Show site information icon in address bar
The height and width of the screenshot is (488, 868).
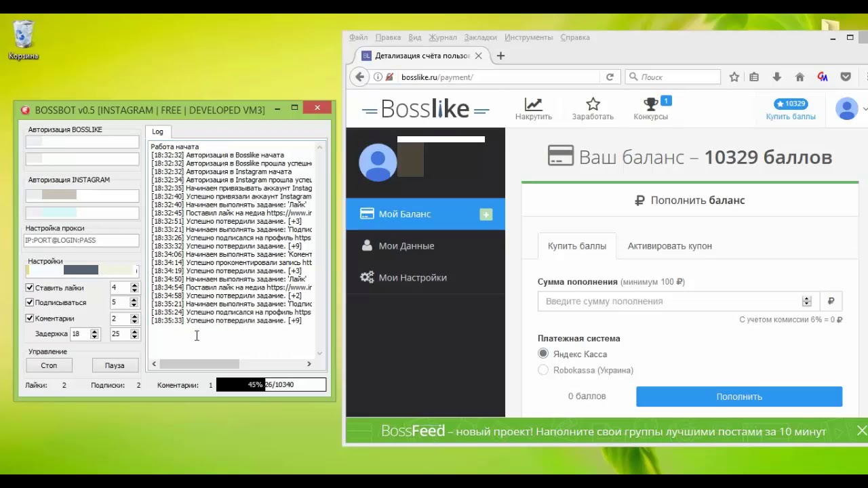[x=378, y=77]
